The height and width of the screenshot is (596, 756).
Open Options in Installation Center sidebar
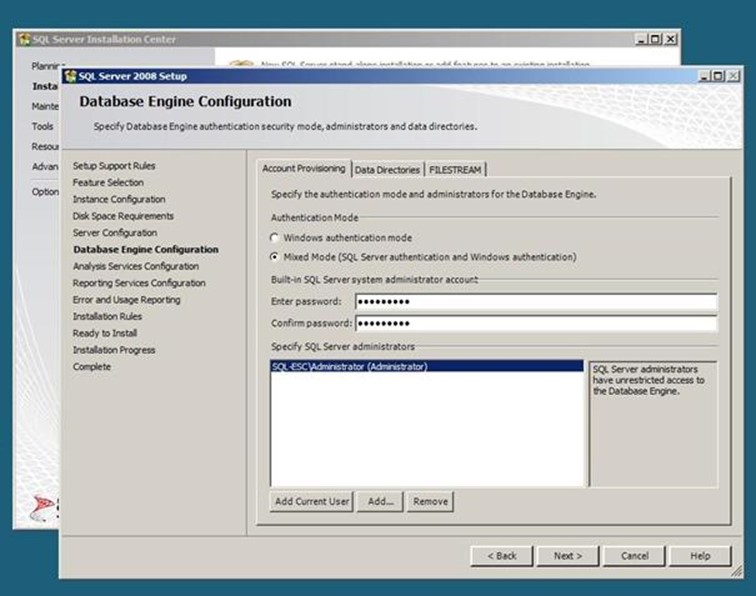click(45, 192)
